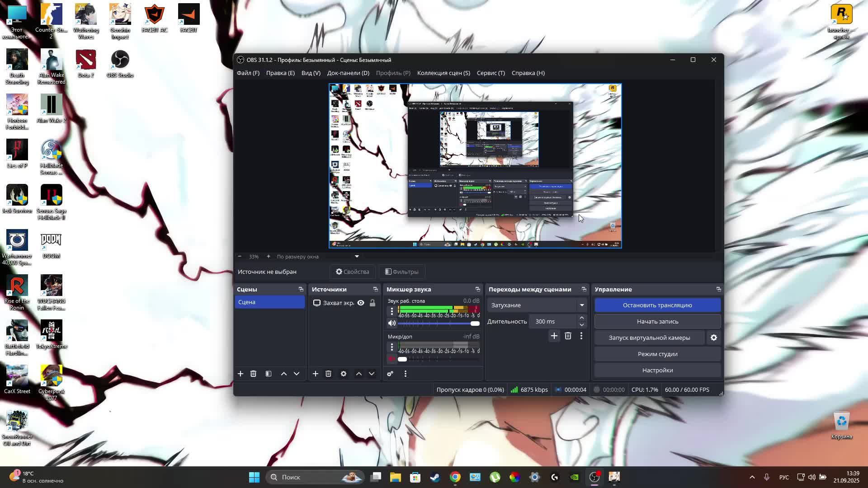
Task: Hide the screen capture source eye icon
Action: (361, 303)
